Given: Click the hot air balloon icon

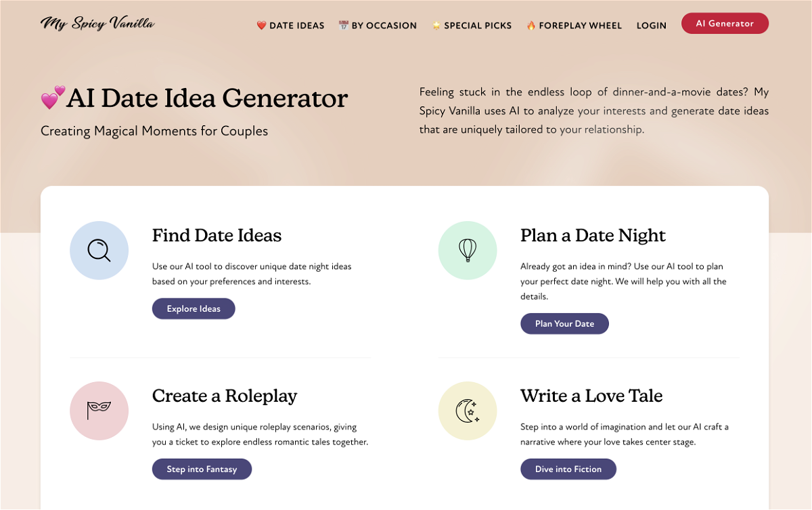Looking at the screenshot, I should [x=468, y=251].
